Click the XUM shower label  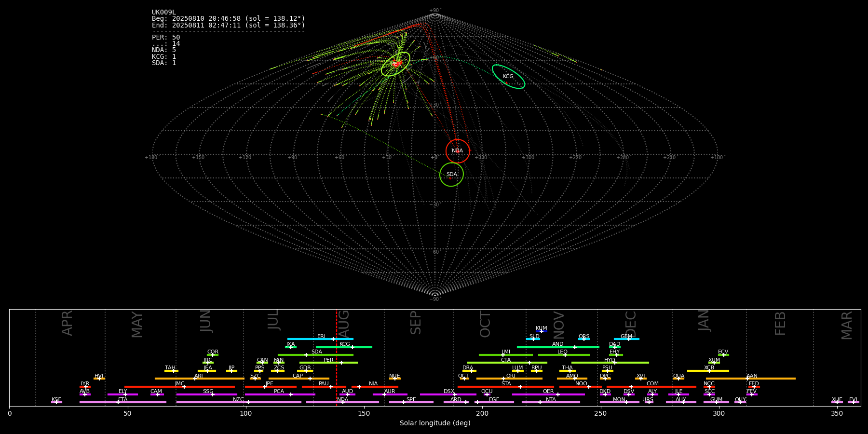pos(714,360)
